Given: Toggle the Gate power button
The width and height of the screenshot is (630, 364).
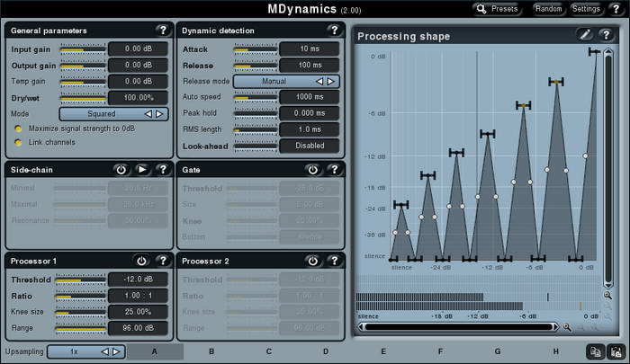Looking at the screenshot, I should point(313,169).
